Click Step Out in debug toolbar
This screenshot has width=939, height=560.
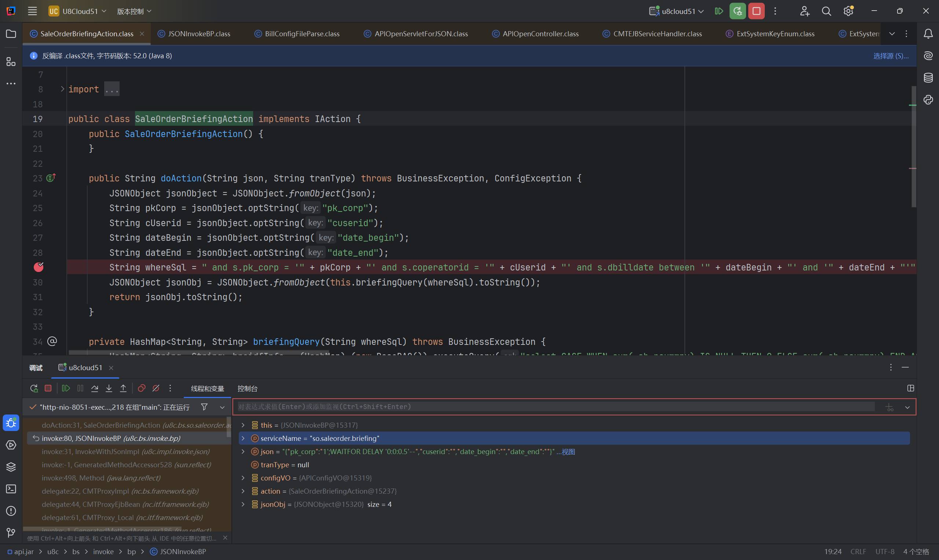(123, 388)
